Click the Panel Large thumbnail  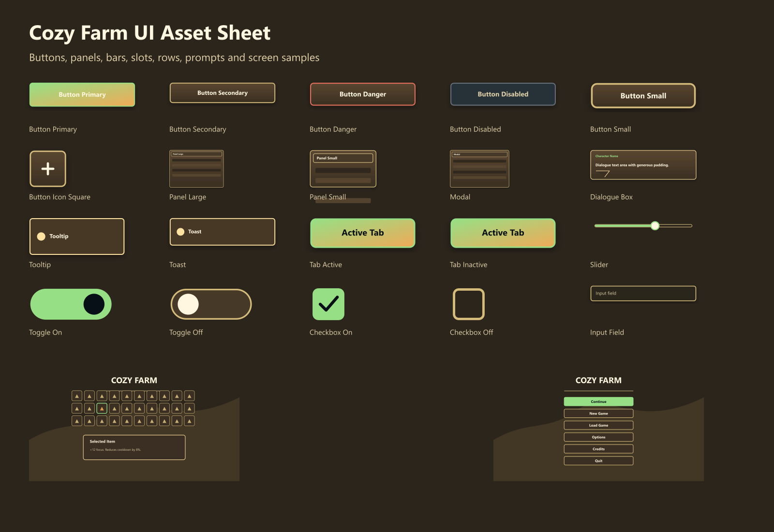pyautogui.click(x=196, y=169)
